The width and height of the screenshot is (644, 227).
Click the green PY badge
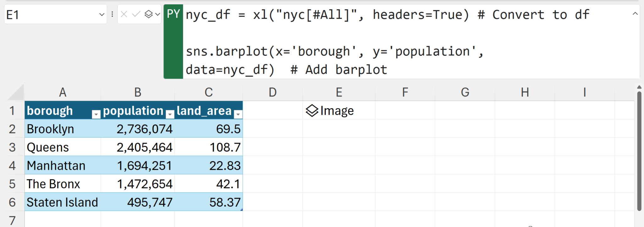173,14
